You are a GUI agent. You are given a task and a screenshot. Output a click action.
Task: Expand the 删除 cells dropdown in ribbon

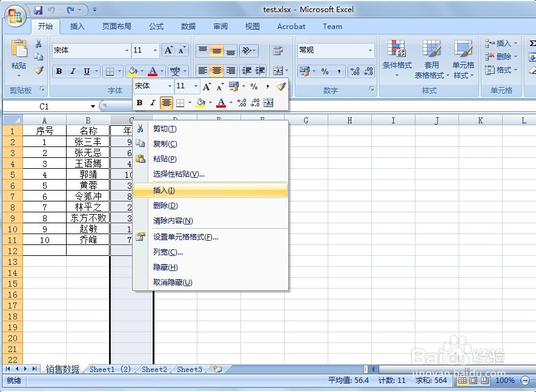point(515,57)
